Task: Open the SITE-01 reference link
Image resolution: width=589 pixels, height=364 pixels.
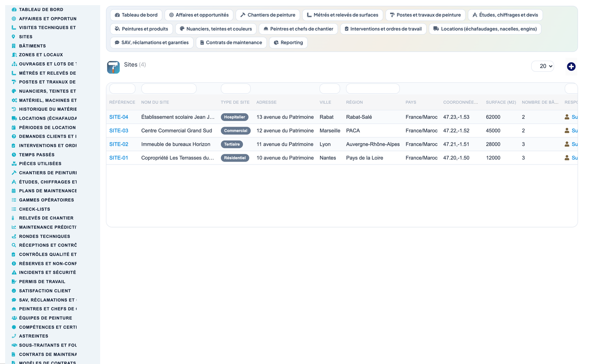Action: point(119,158)
